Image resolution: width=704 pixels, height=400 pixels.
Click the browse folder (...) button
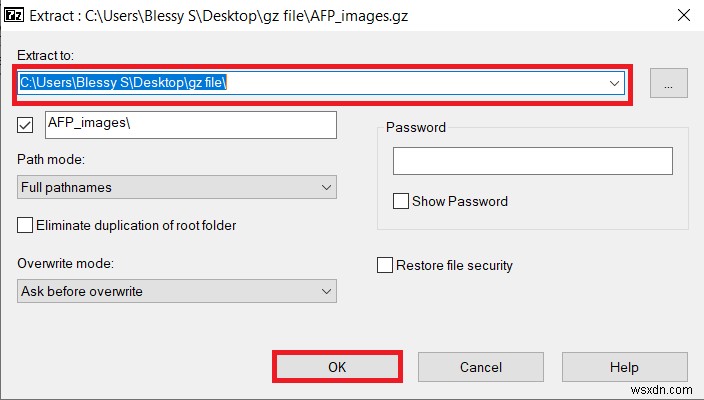coord(668,84)
